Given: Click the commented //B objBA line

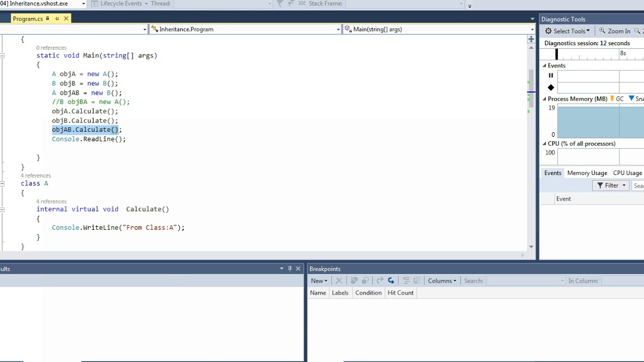Looking at the screenshot, I should tap(91, 102).
